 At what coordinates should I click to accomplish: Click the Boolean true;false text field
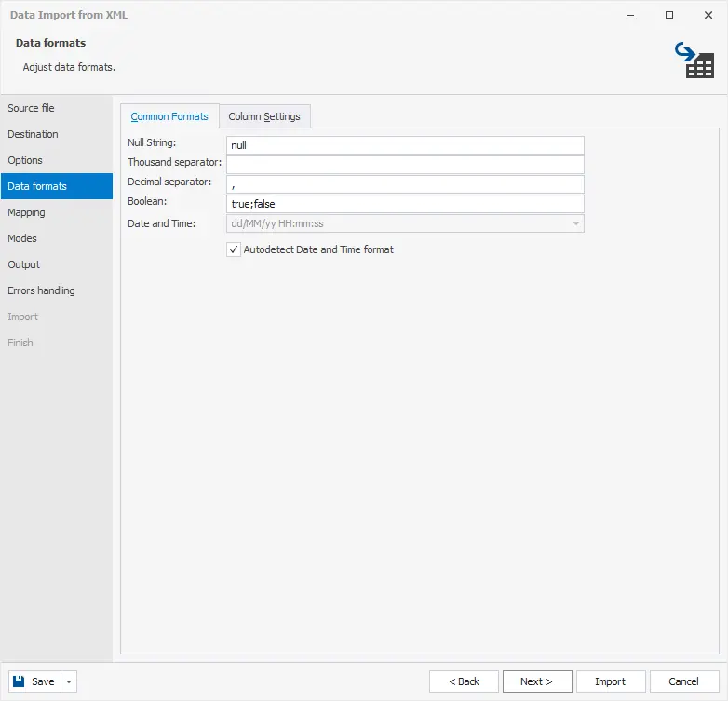405,204
